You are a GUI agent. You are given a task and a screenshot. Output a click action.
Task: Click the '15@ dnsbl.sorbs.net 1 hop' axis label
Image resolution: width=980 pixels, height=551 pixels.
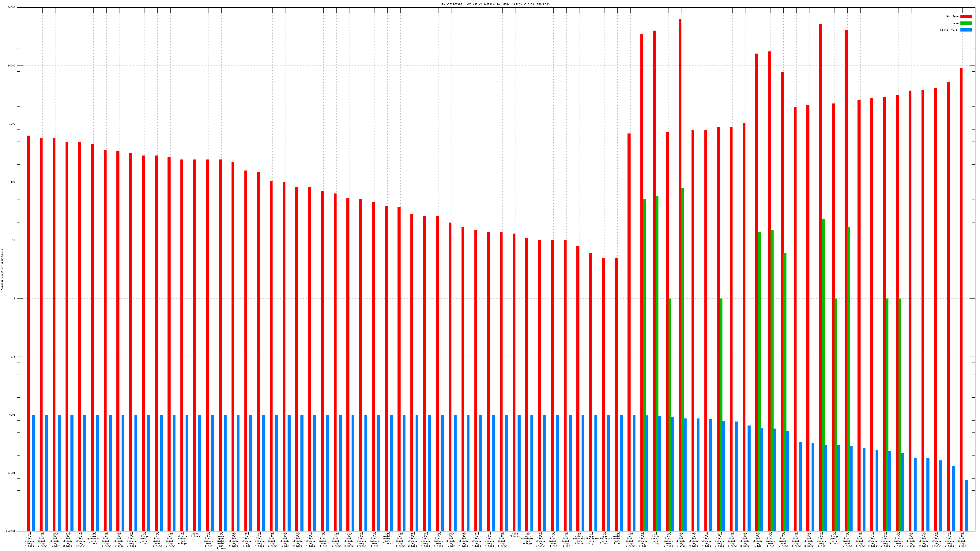(x=617, y=538)
